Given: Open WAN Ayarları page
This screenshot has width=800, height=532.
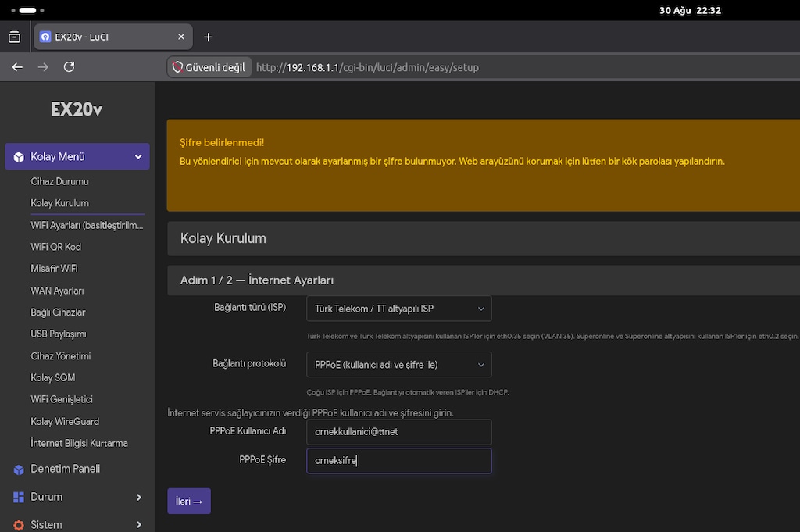Looking at the screenshot, I should 57,291.
